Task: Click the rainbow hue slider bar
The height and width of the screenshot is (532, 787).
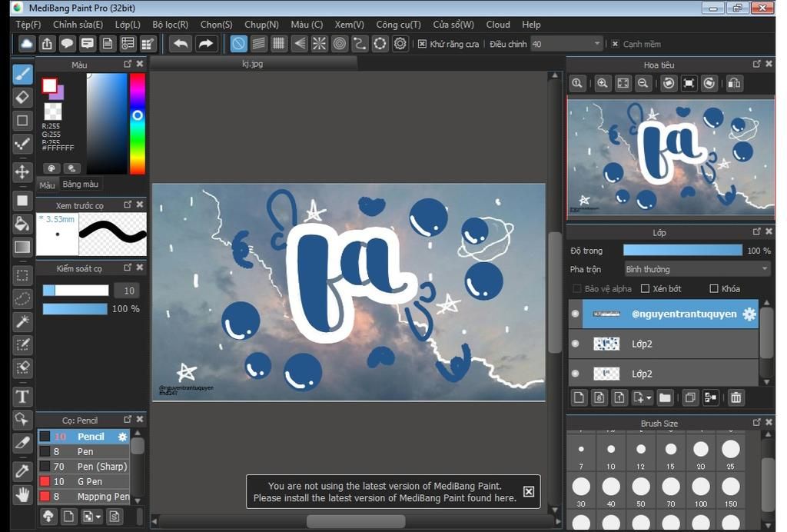Action: 138,124
